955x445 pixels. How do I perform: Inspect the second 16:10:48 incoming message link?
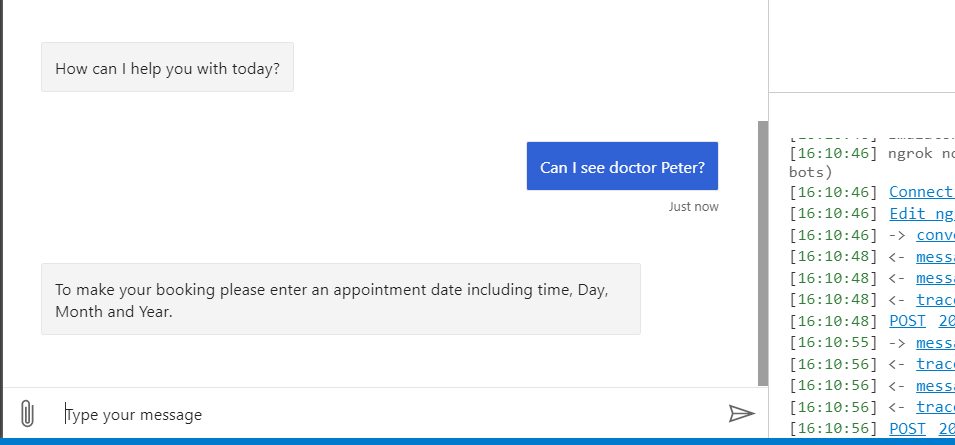pos(935,278)
